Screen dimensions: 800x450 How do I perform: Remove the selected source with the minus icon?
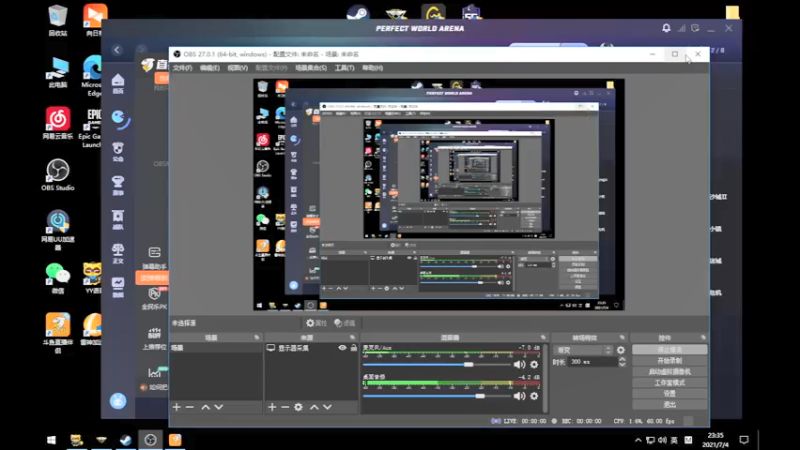[x=285, y=407]
